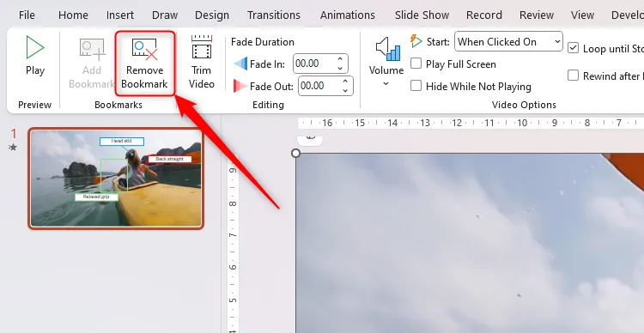Screen dimensions: 644x333
Task: Play the video preview
Action: pyautogui.click(x=35, y=56)
